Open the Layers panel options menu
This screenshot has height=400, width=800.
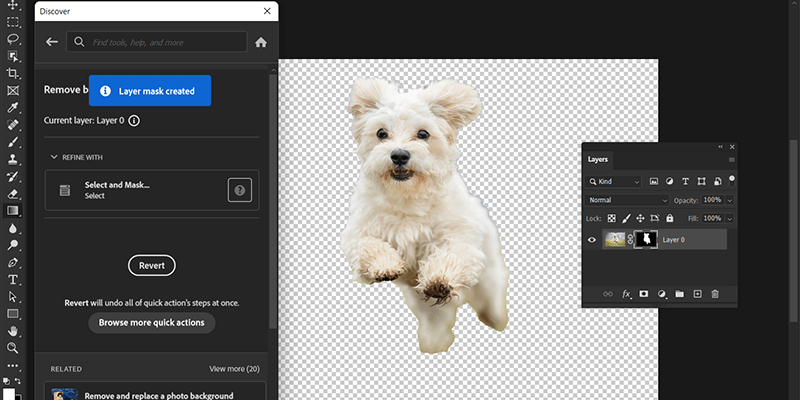tap(731, 160)
